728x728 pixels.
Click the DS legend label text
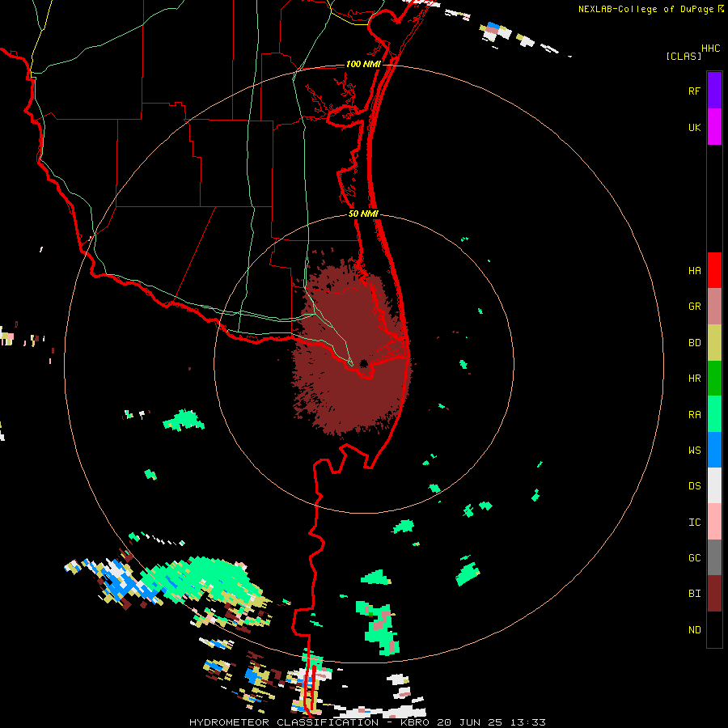click(x=694, y=485)
